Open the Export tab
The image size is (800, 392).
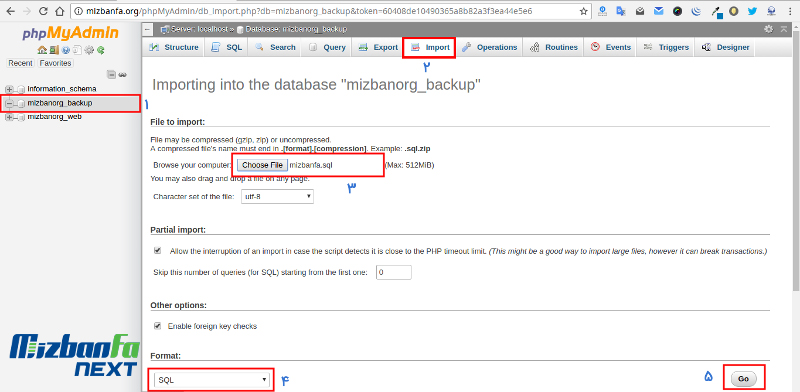click(x=378, y=47)
